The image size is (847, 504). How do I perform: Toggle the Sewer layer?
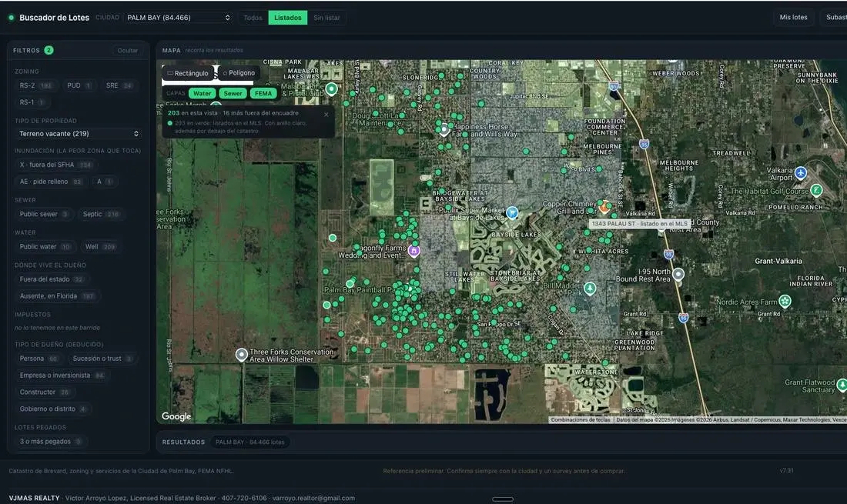point(233,93)
